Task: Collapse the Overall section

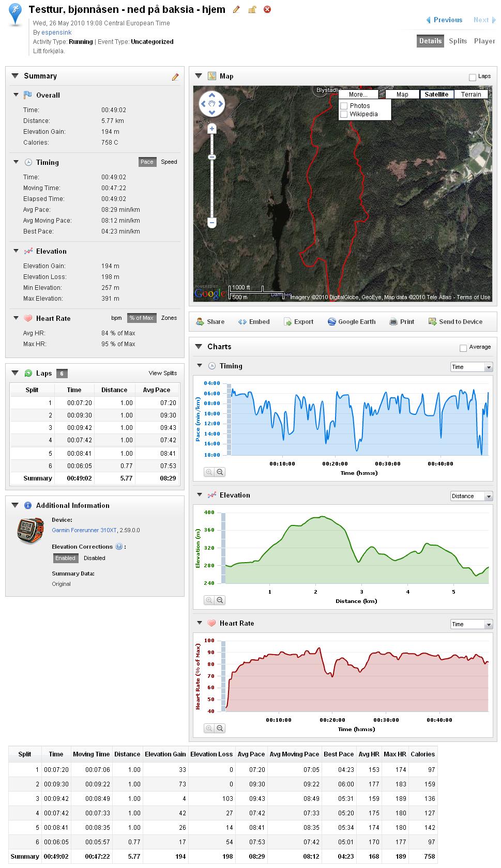Action: coord(16,95)
